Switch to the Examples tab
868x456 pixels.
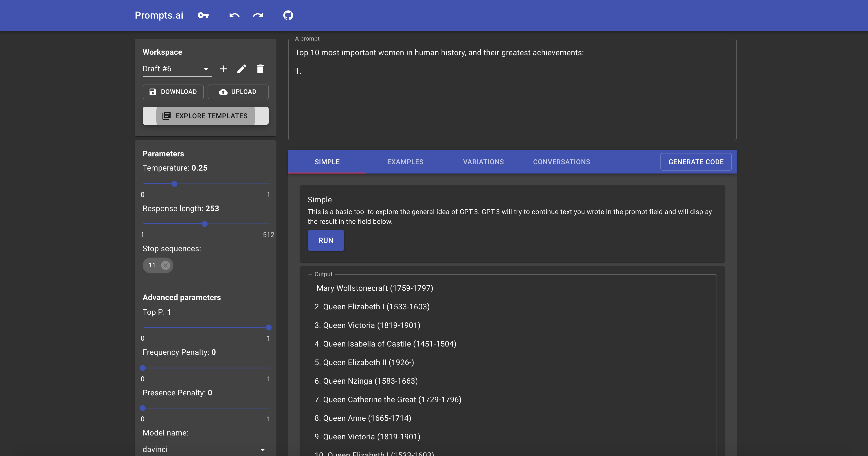(405, 162)
